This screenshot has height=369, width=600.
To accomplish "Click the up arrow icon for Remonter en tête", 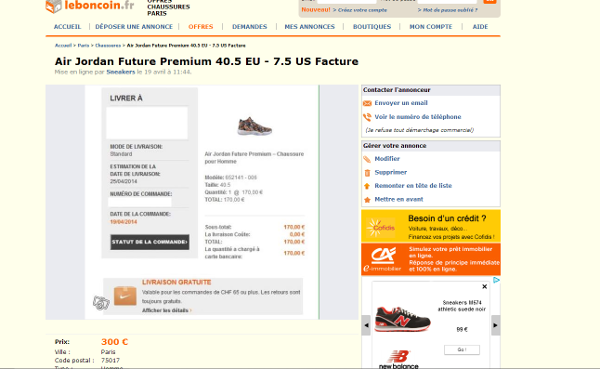I will tap(367, 186).
